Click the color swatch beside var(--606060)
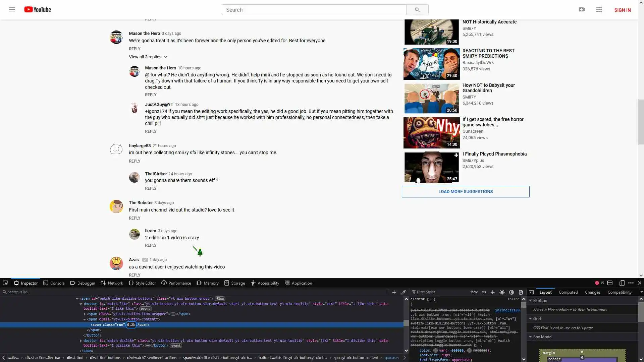 click(x=435, y=351)
